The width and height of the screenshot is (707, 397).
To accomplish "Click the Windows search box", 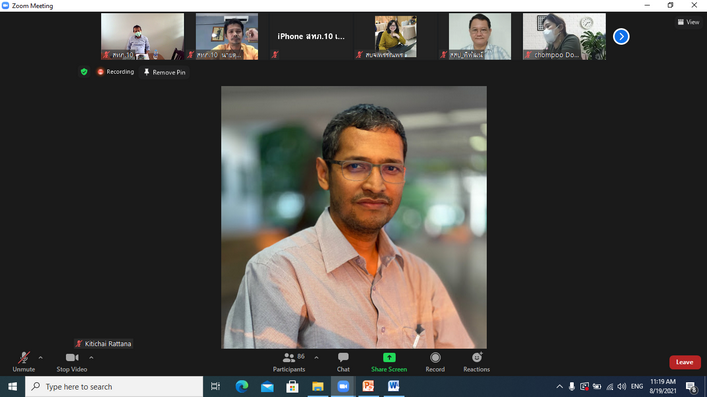I will pyautogui.click(x=114, y=387).
